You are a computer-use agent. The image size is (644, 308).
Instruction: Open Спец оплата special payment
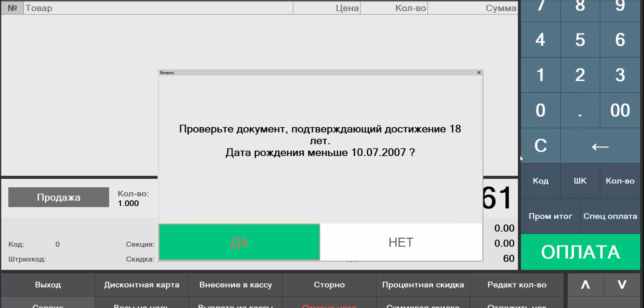610,216
